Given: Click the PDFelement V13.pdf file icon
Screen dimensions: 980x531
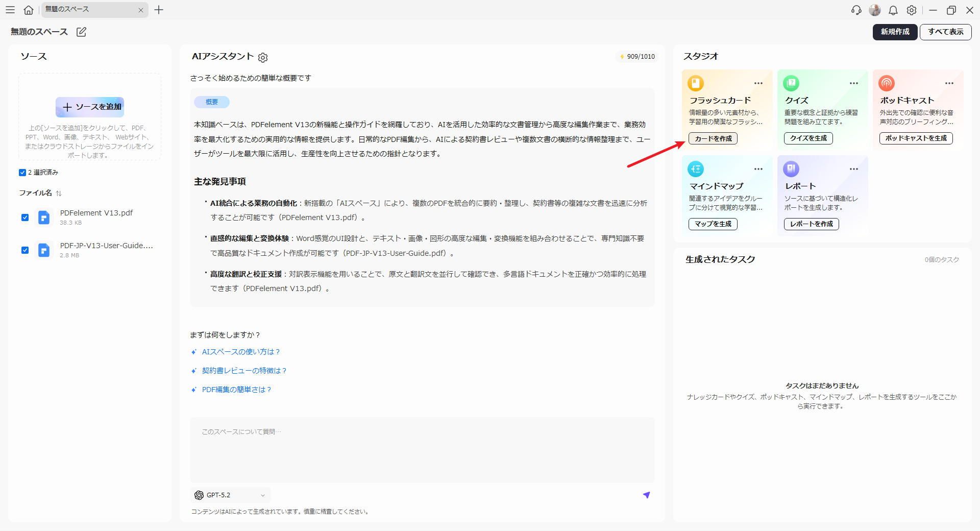Looking at the screenshot, I should coord(44,218).
